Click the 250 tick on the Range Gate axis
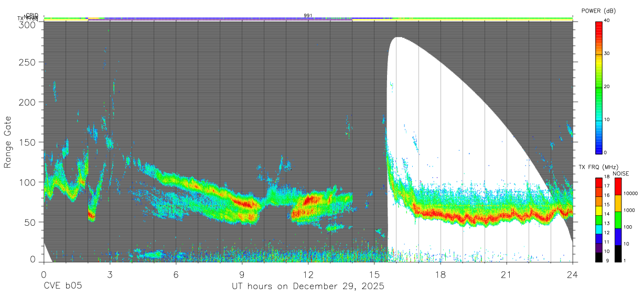 pyautogui.click(x=27, y=62)
